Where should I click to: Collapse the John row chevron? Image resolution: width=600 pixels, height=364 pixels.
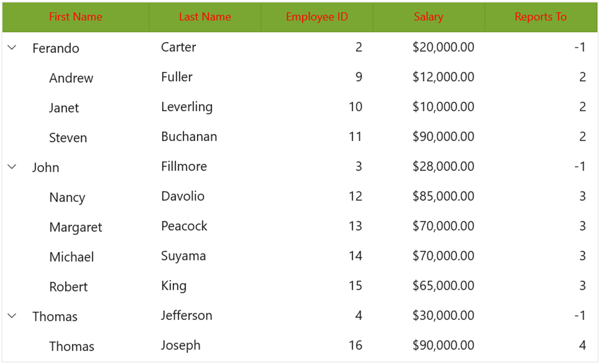12,167
